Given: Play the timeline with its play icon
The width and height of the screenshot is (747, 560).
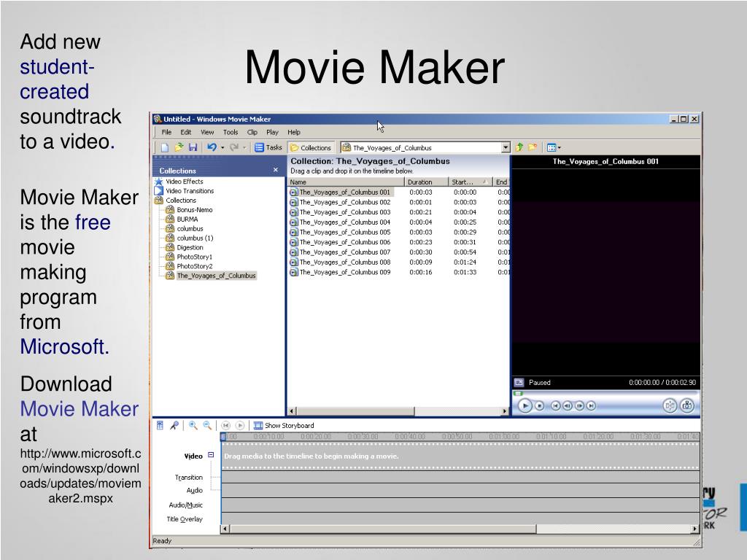Looking at the screenshot, I should click(240, 426).
